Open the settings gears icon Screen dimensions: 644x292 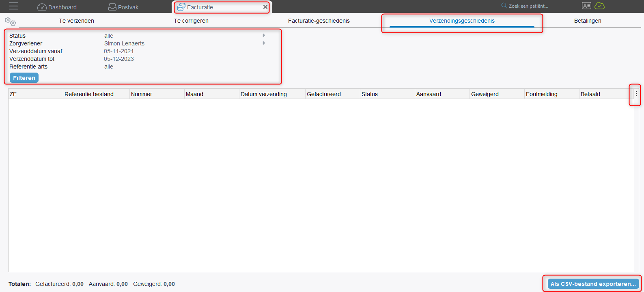(x=10, y=21)
